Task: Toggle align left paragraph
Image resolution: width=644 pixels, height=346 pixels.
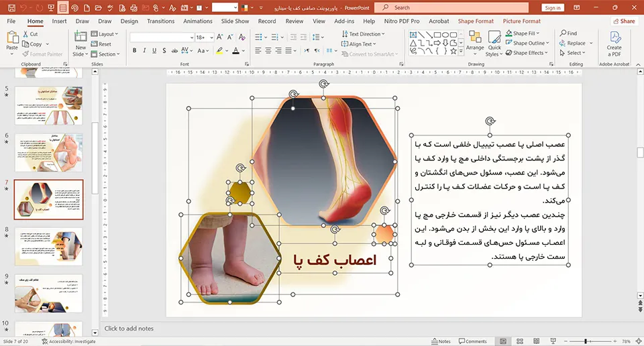Action: (258, 50)
